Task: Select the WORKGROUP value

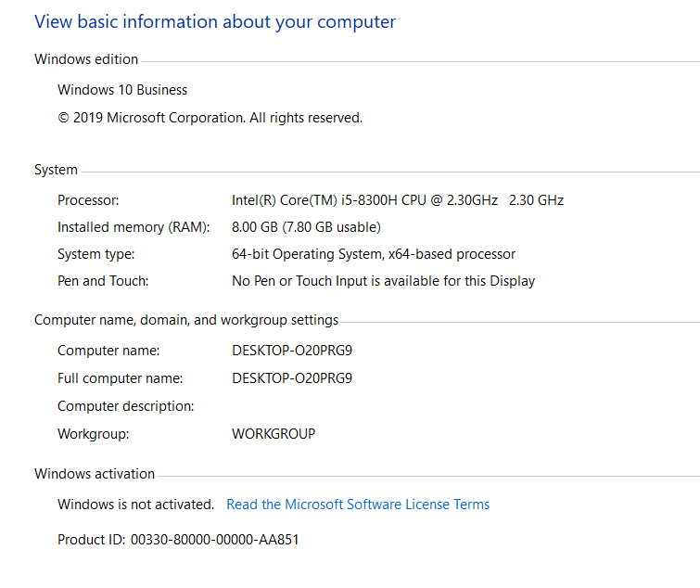Action: (x=274, y=433)
